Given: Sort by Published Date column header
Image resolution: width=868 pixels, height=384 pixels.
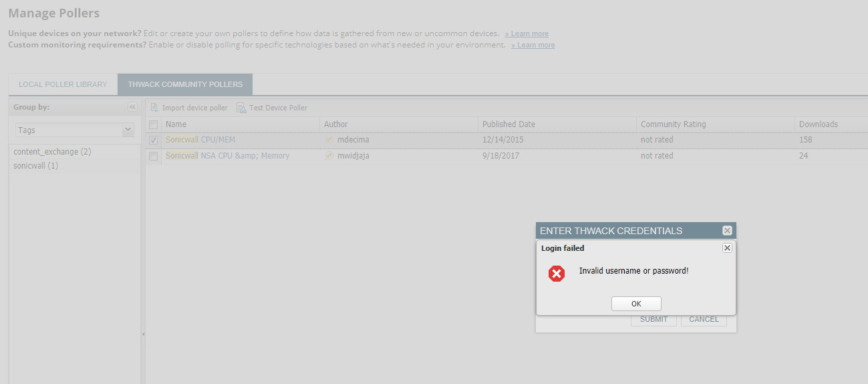Looking at the screenshot, I should [x=557, y=124].
